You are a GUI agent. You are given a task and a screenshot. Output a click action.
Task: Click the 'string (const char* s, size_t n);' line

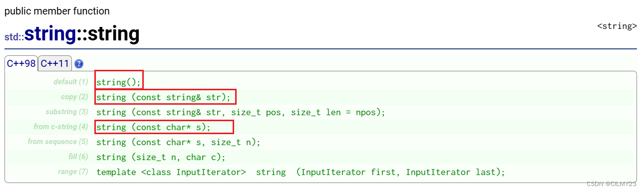point(179,142)
